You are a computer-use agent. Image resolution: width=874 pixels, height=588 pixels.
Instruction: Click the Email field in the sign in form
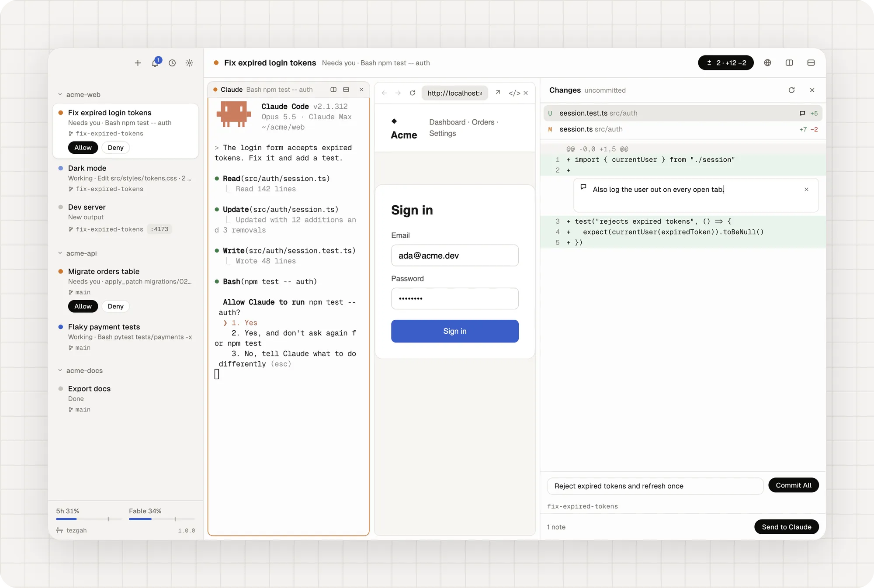[x=455, y=256]
